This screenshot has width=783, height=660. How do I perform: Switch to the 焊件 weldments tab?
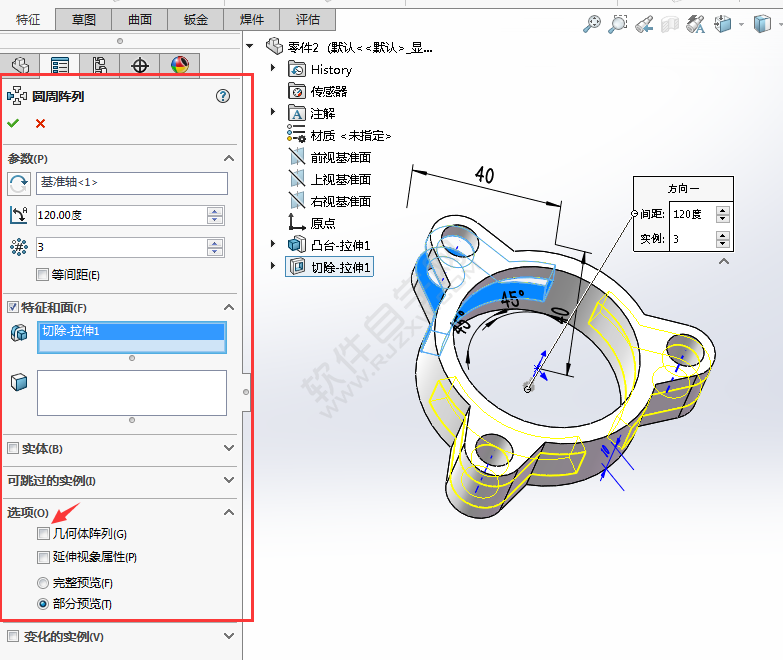coord(252,19)
